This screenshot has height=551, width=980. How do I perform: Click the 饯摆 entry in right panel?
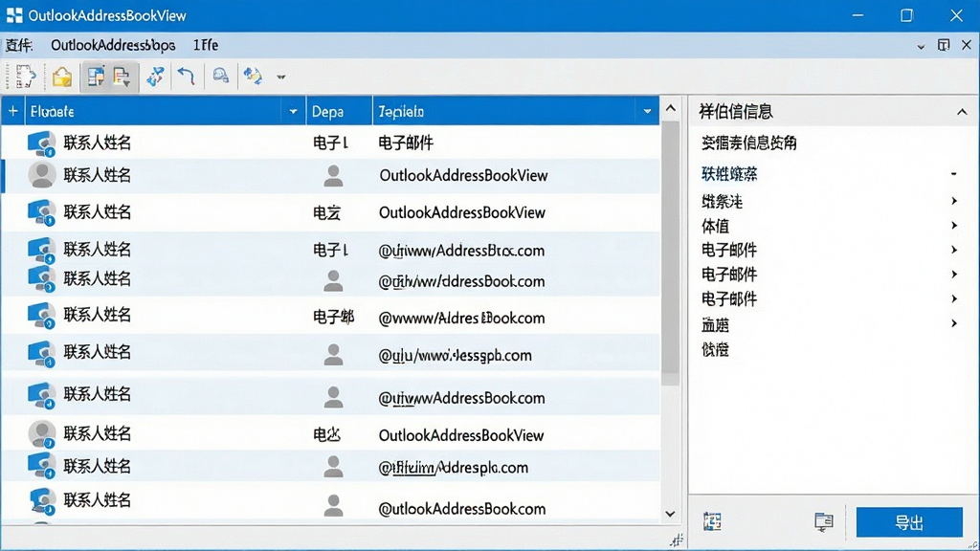pos(716,350)
